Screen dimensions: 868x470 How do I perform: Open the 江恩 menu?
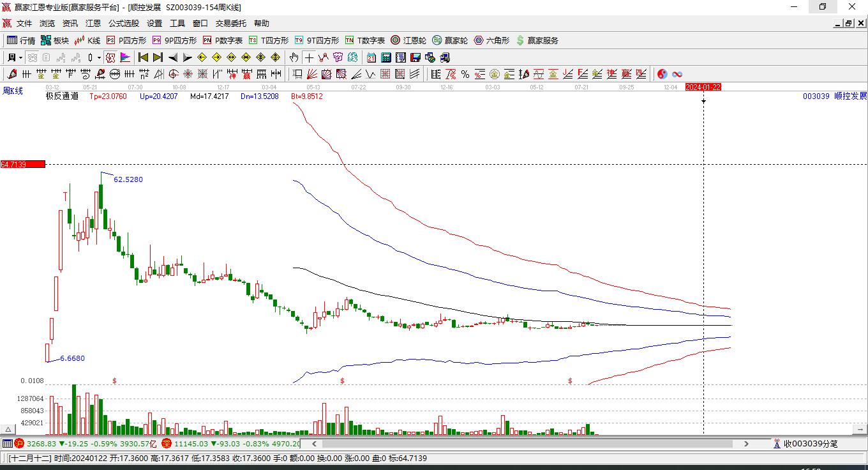coord(93,24)
